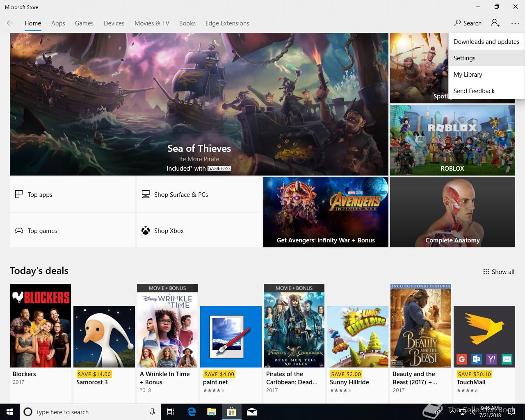Screen dimensions: 525x420
Task: Switch to the Home tab
Action: tap(33, 23)
